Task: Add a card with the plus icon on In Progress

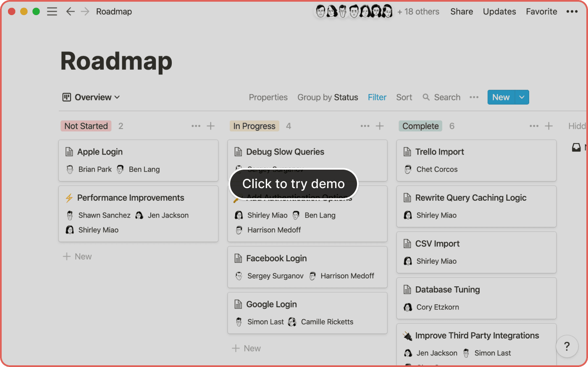Action: click(380, 126)
